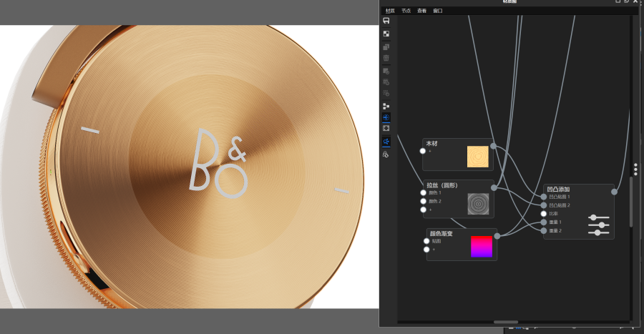Click the 拉丝（圆形） node's output socket

point(494,188)
